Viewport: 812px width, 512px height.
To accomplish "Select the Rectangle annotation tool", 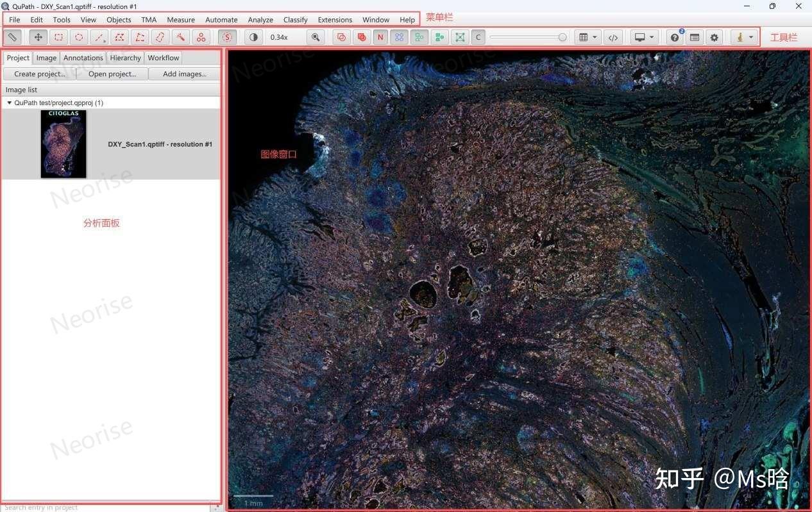I will click(58, 37).
